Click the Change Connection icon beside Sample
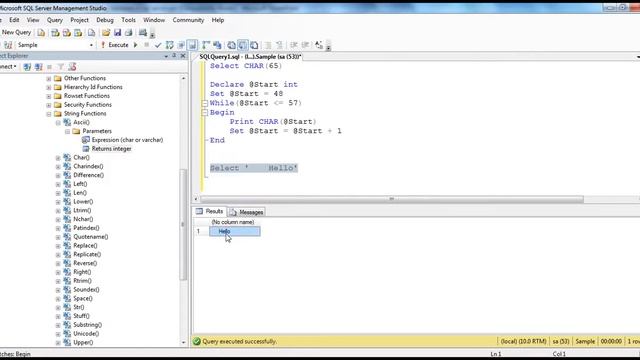This screenshot has width=640, height=360. tap(8, 45)
